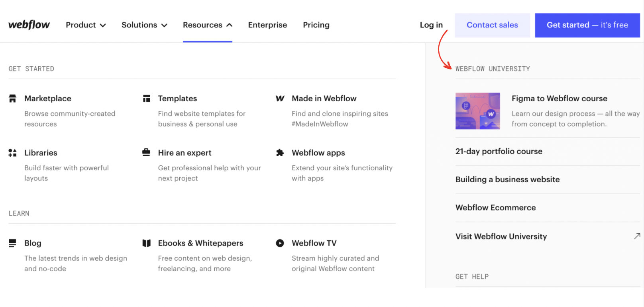
Task: Click the Visit Webflow University arrow icon
Action: tap(637, 236)
